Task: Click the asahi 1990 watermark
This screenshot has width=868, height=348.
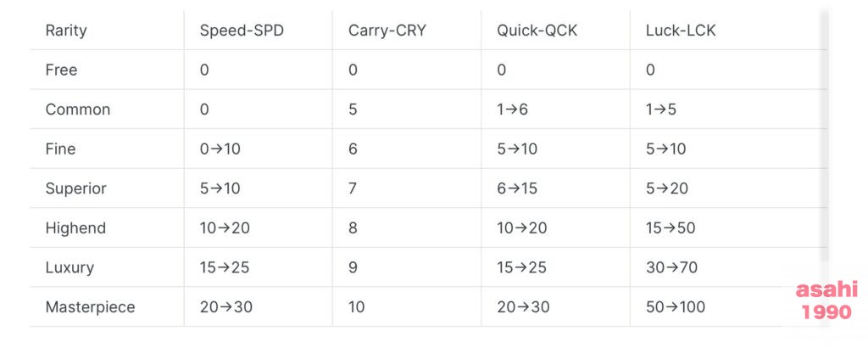Action: [x=826, y=300]
